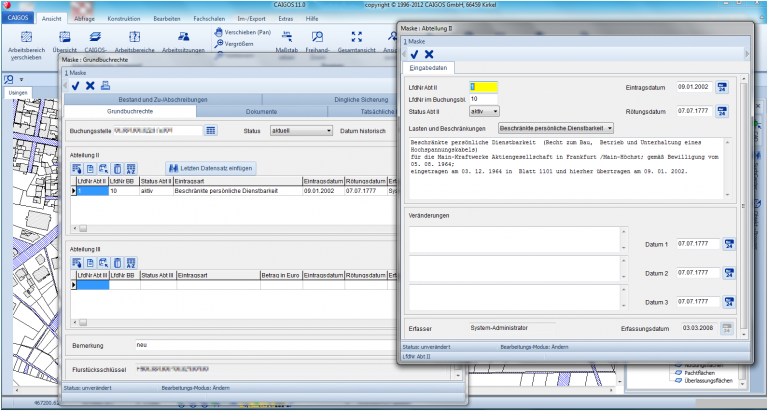768x411 pixels.
Task: Open the Status Abt II dropdown
Action: tap(484, 111)
